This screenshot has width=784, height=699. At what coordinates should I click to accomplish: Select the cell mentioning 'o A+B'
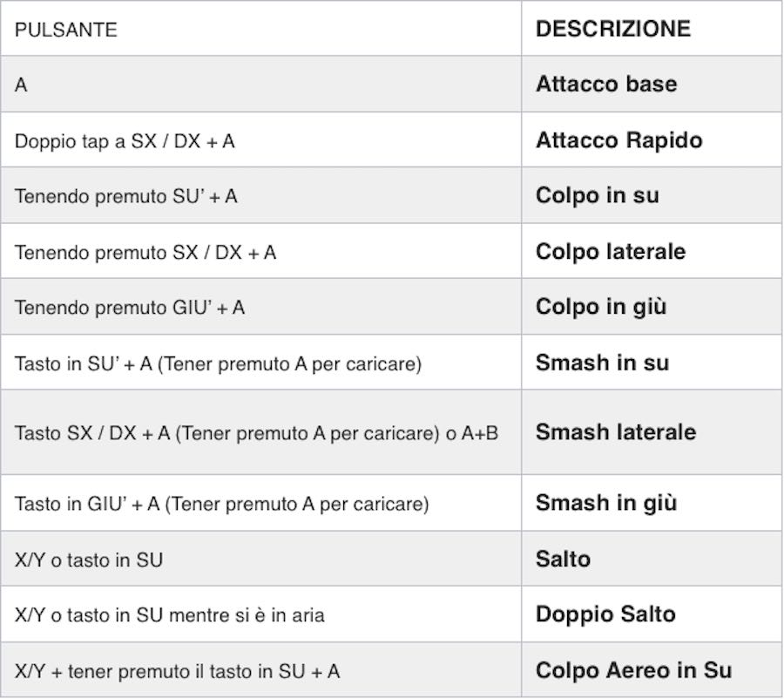tap(261, 432)
